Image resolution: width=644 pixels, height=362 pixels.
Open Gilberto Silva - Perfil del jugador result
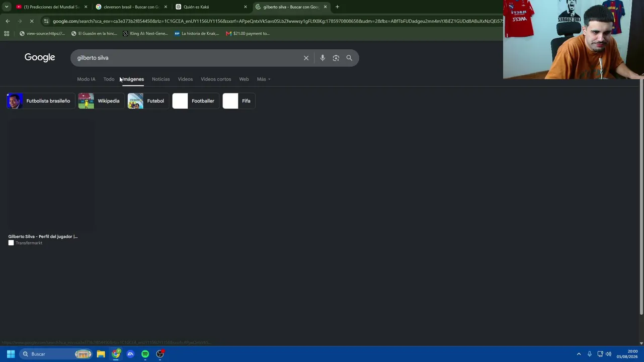coord(43,236)
